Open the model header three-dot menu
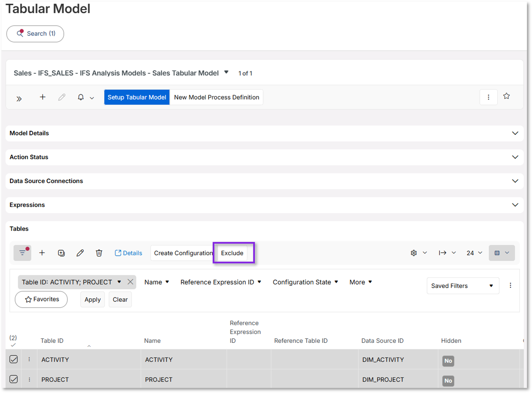The image size is (532, 393). 488,97
